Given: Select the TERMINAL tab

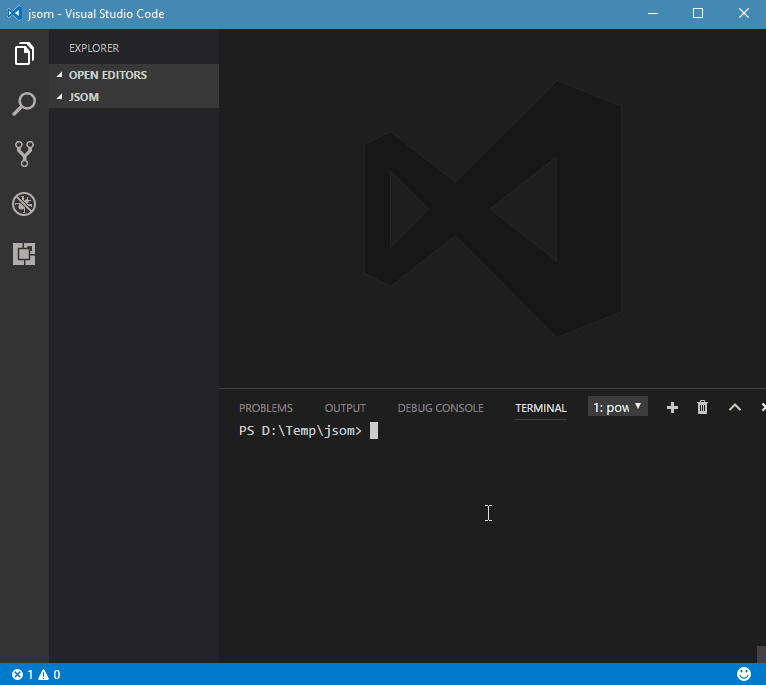Looking at the screenshot, I should (541, 408).
